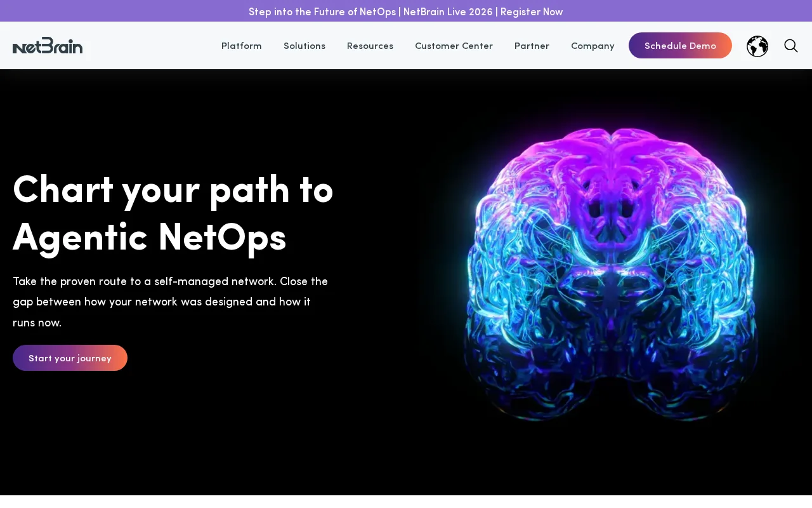The height and width of the screenshot is (508, 812).
Task: Open the Solutions menu
Action: pos(304,46)
